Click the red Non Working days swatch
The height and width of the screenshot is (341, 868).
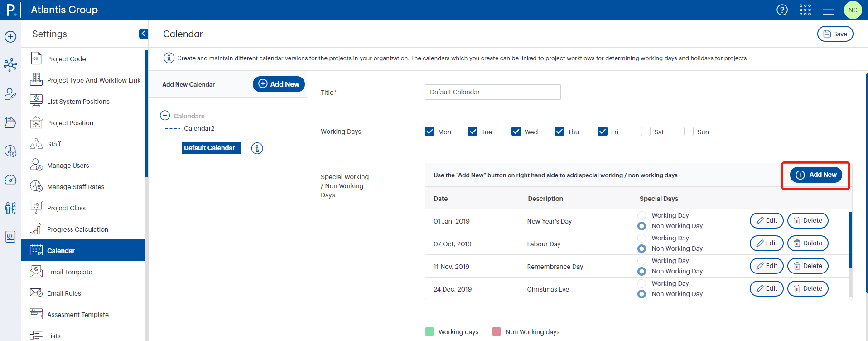[x=497, y=331]
